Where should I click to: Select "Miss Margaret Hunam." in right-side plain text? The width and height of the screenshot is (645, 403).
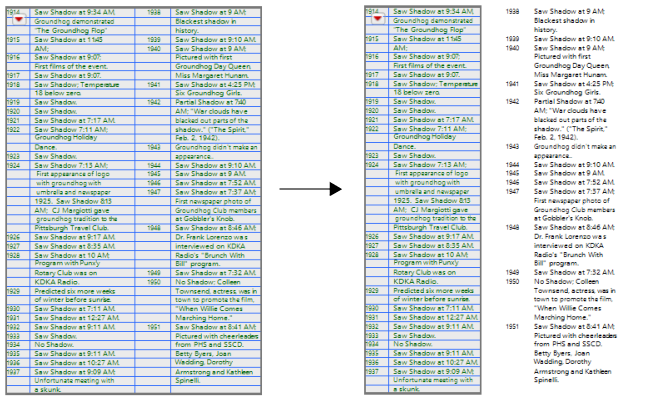571,75
